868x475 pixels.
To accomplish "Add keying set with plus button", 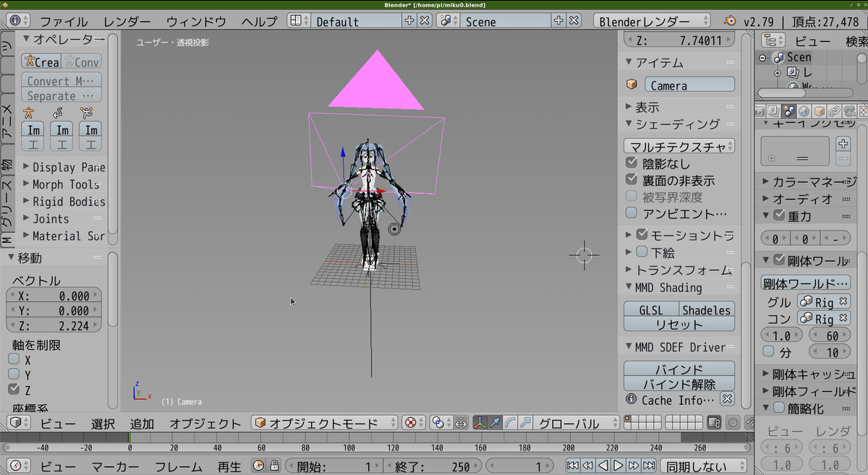I will (843, 143).
